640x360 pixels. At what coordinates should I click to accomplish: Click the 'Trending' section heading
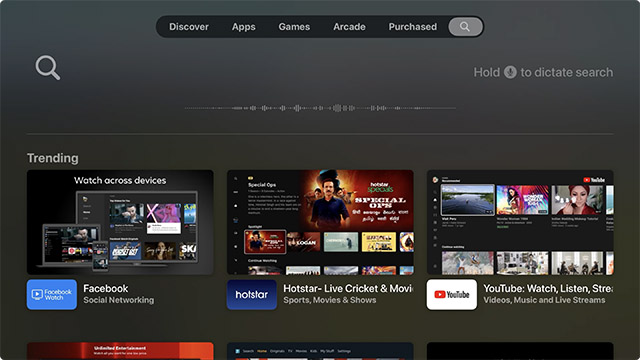(53, 158)
